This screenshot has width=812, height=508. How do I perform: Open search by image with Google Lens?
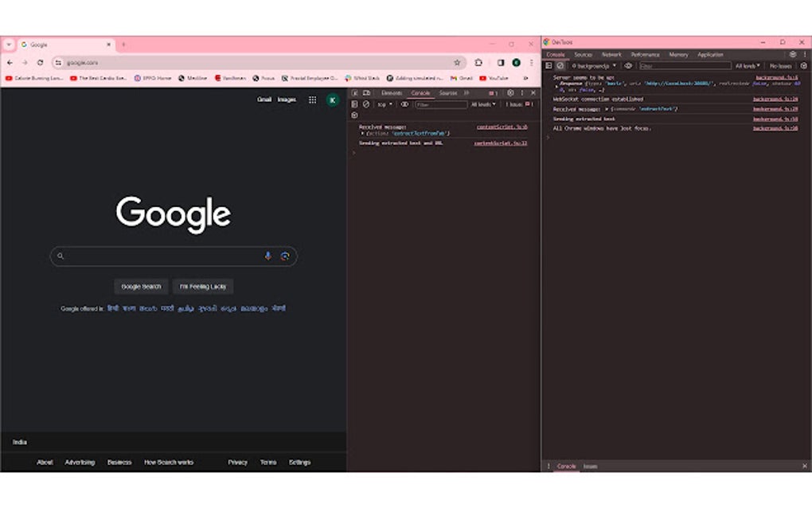coord(285,256)
